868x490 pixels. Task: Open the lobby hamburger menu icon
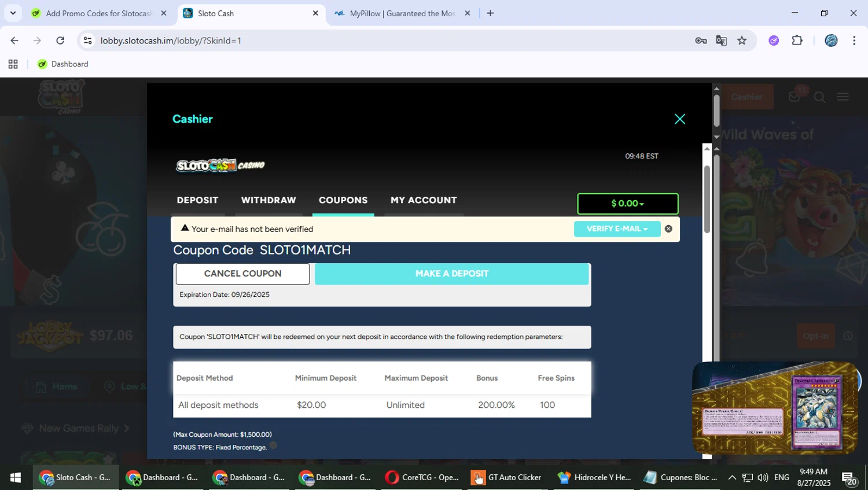843,97
